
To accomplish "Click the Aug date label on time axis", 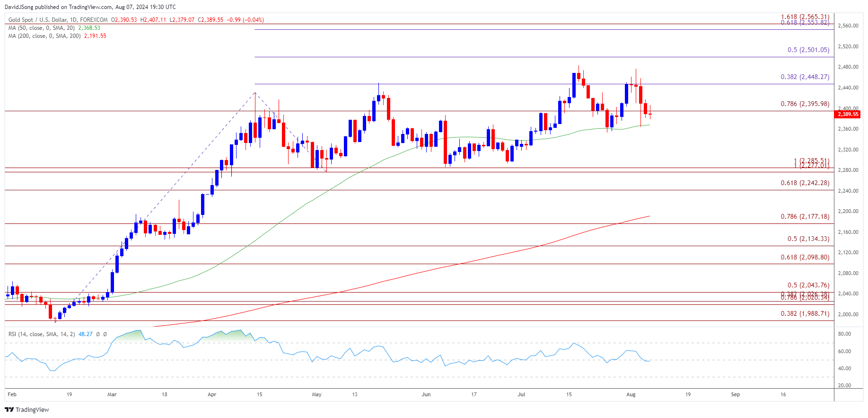I will [631, 394].
